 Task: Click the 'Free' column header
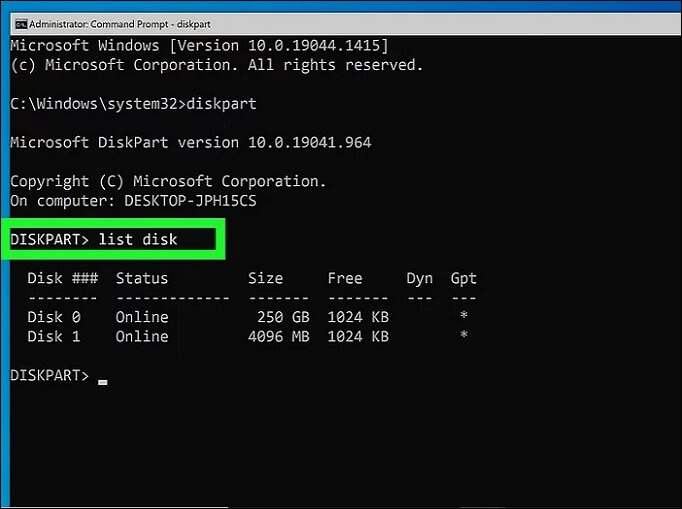point(345,278)
